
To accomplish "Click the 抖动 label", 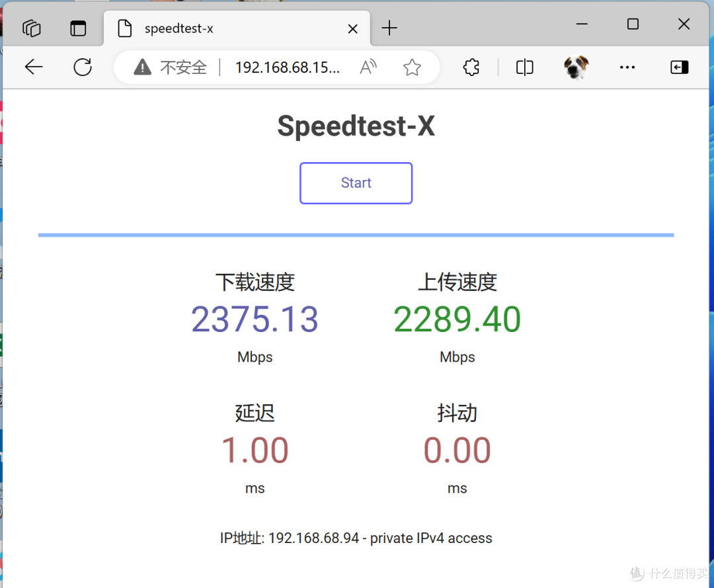I will [x=457, y=413].
